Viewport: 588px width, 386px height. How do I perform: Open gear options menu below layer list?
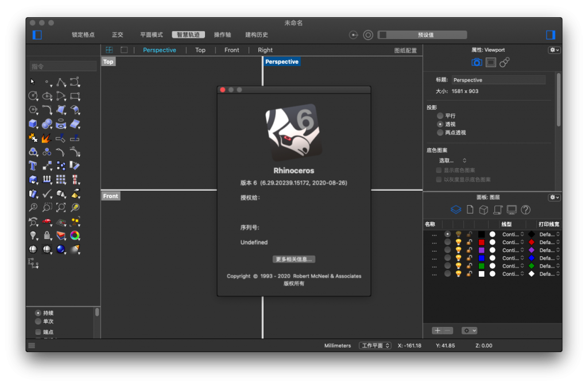pyautogui.click(x=469, y=330)
